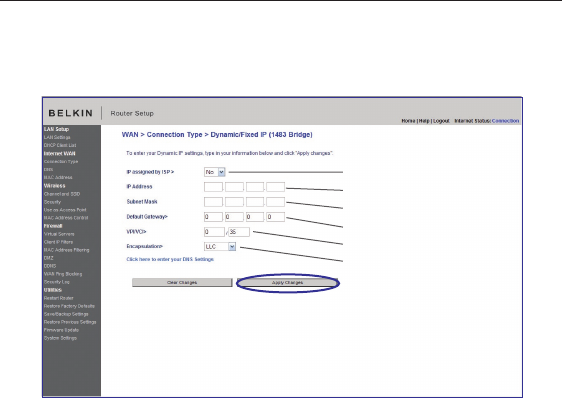The height and width of the screenshot is (398, 562).
Task: Select Virtual Servers under Firewall
Action: point(59,234)
